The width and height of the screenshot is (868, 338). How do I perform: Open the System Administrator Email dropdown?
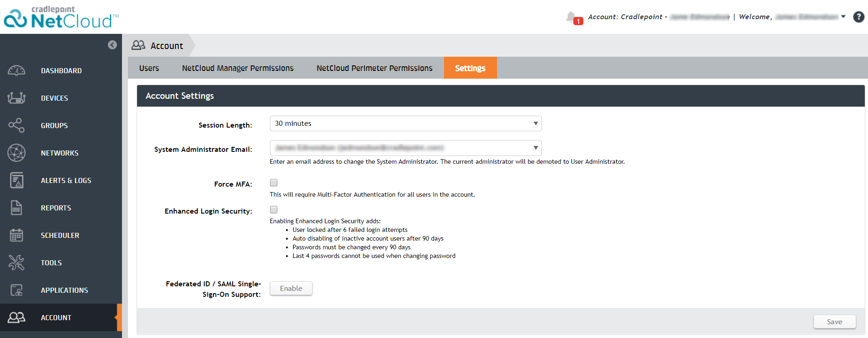(x=406, y=148)
